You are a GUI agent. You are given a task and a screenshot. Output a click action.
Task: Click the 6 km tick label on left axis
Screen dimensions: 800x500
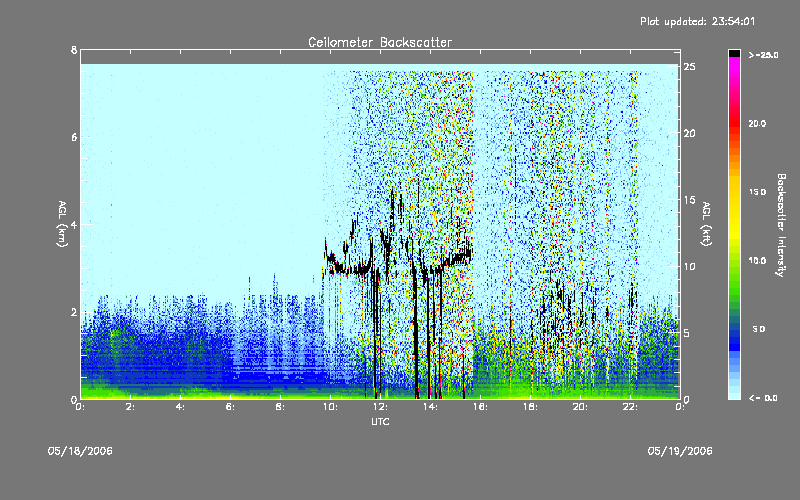[74, 137]
